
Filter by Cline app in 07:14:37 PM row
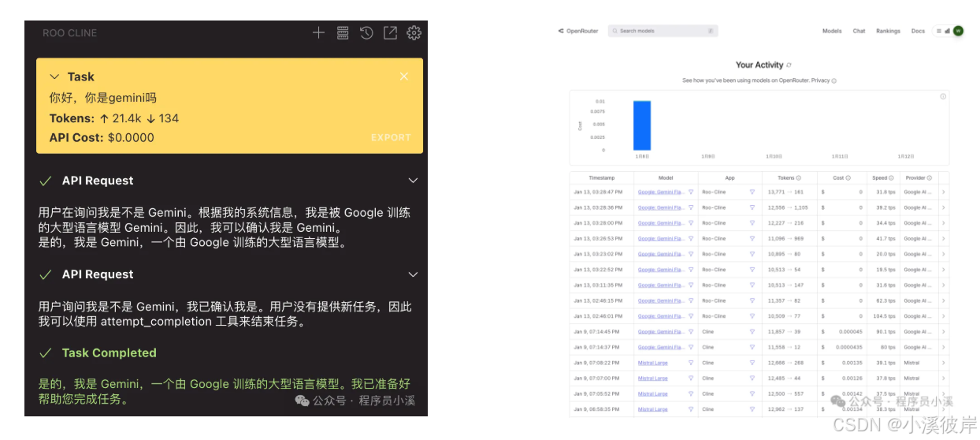(x=752, y=347)
